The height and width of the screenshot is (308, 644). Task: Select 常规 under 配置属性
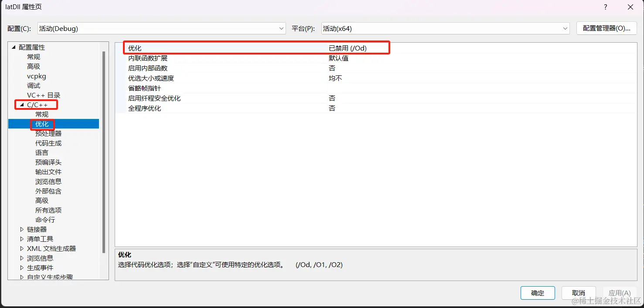tap(34, 57)
